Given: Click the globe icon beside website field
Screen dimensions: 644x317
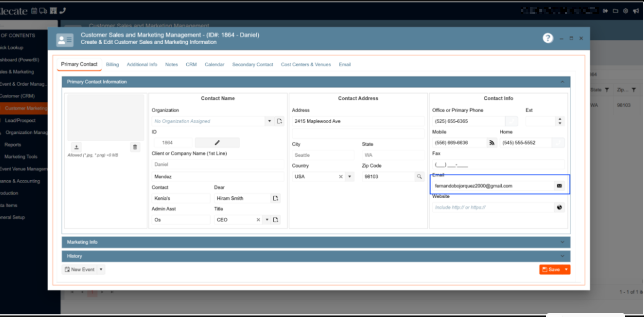Looking at the screenshot, I should 559,207.
